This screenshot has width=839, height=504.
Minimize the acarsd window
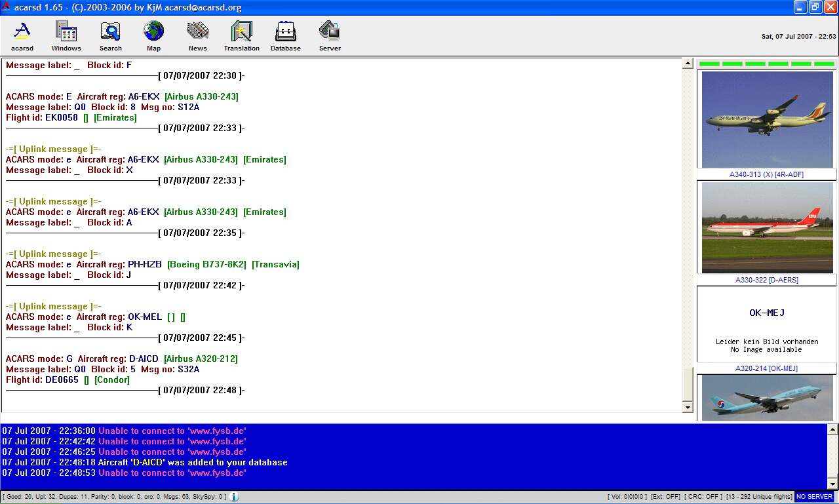click(800, 7)
